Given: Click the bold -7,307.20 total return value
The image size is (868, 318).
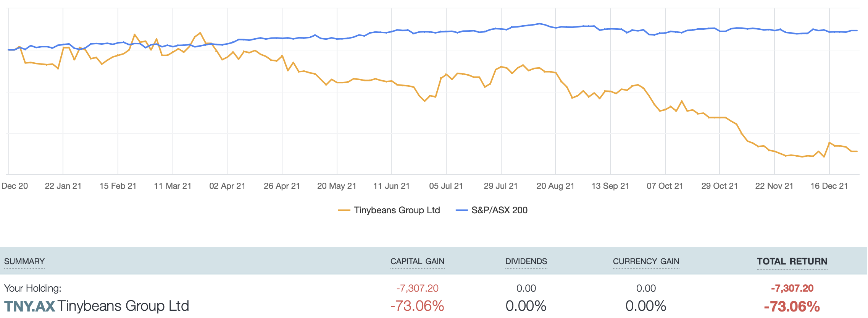Looking at the screenshot, I should [x=792, y=288].
